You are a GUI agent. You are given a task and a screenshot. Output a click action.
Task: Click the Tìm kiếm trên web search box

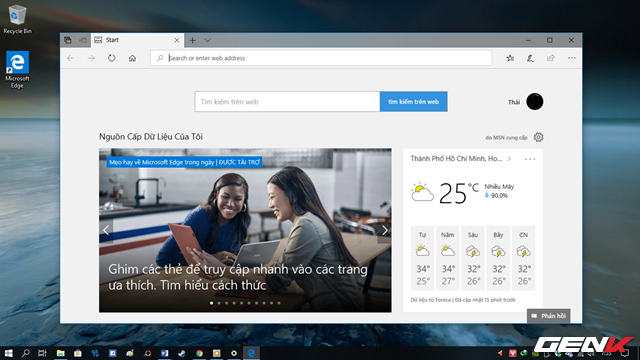(287, 102)
